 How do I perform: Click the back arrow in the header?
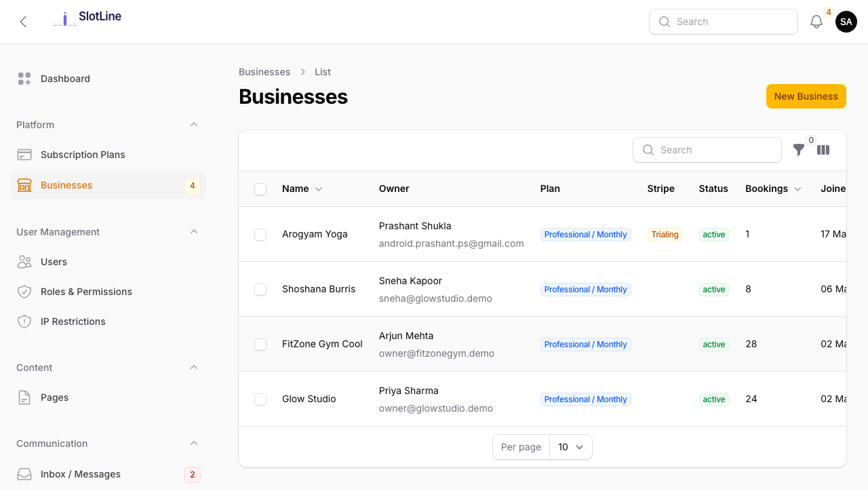point(23,22)
